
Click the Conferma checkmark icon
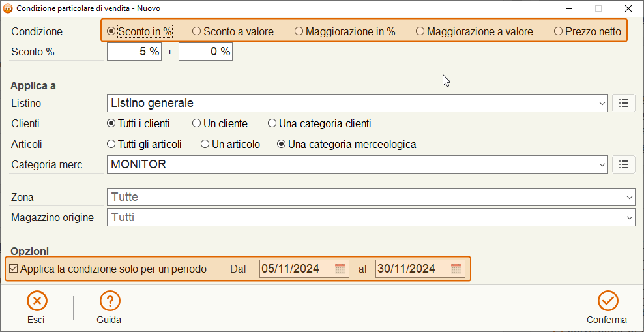click(607, 301)
